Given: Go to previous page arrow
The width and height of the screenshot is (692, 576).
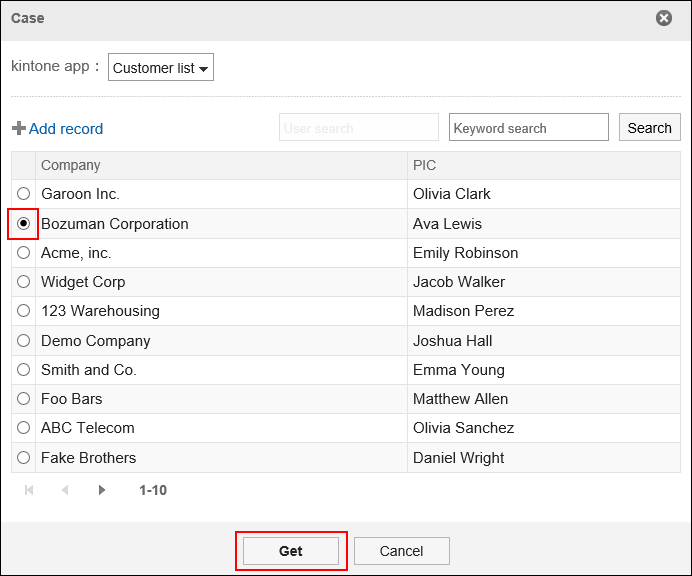Looking at the screenshot, I should point(65,490).
